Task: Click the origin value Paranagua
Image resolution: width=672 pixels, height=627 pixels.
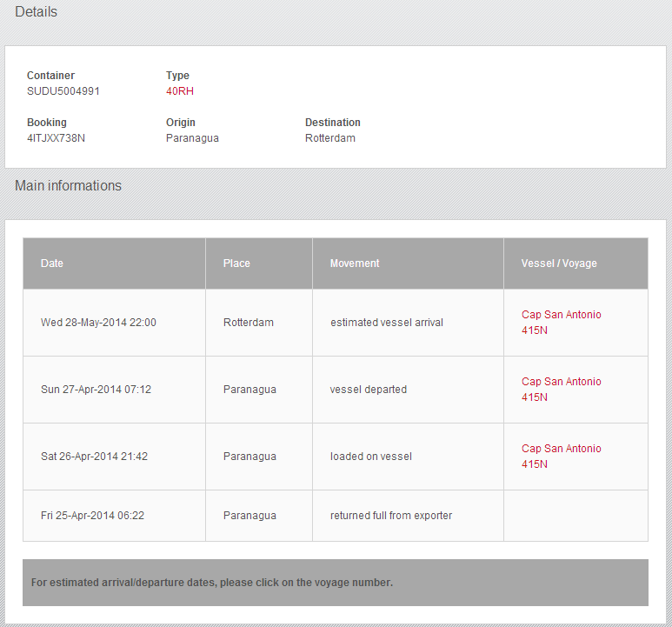Action: coord(192,138)
